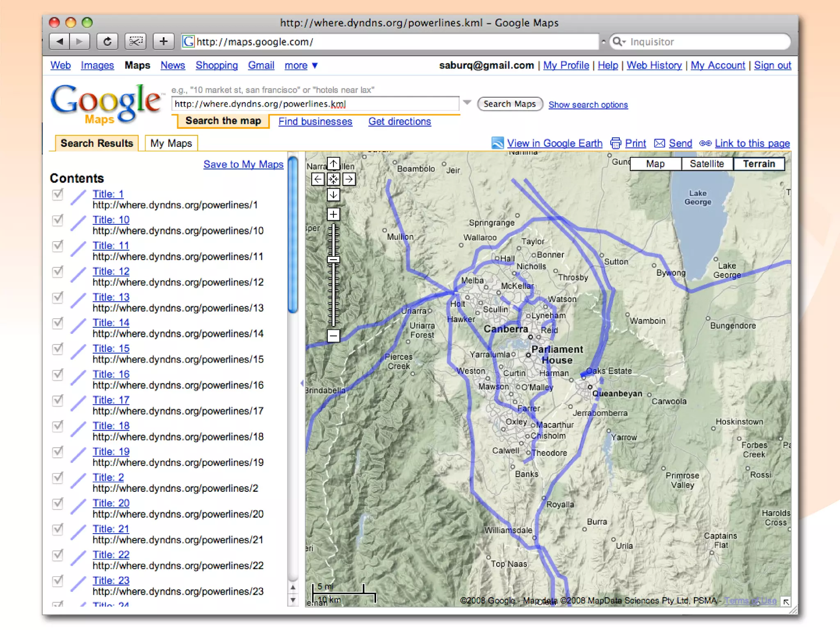The image size is (840, 630).
Task: Click the pan right arrow on map
Action: coord(349,179)
